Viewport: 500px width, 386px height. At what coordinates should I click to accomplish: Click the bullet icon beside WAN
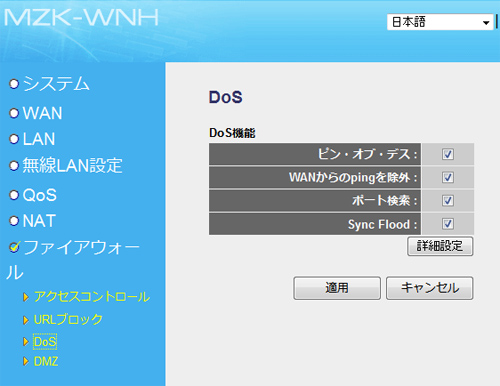point(14,113)
